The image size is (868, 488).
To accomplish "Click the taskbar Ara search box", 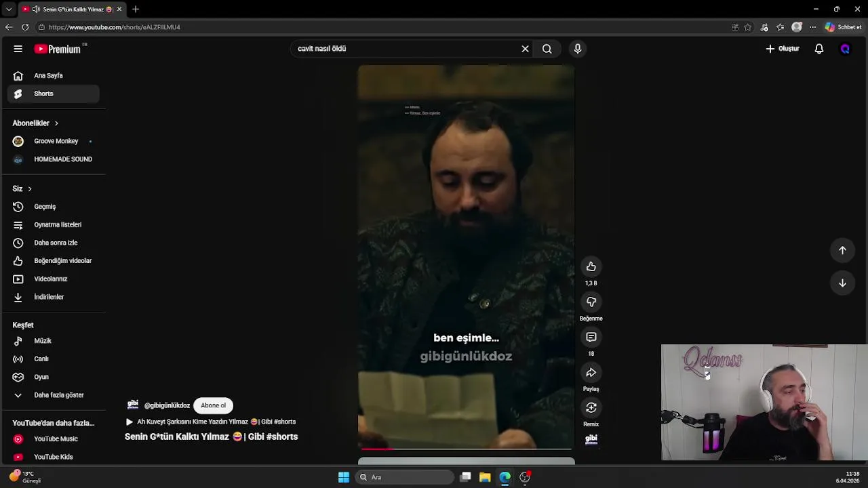I will (405, 477).
